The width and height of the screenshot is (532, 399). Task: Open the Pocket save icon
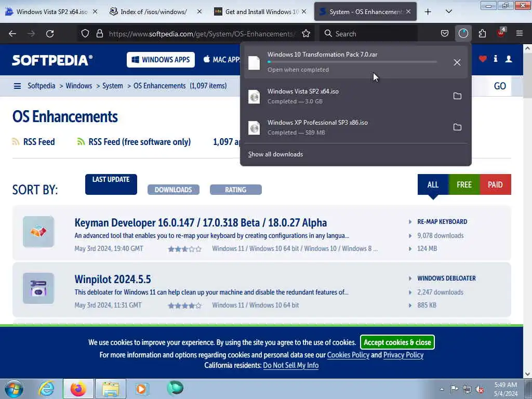click(445, 34)
